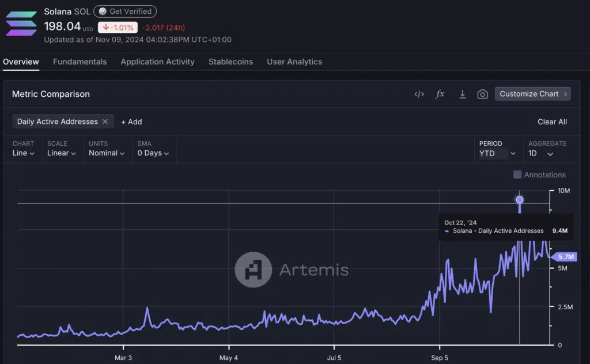The width and height of the screenshot is (590, 364).
Task: Download chart data with the download icon
Action: [x=463, y=94]
